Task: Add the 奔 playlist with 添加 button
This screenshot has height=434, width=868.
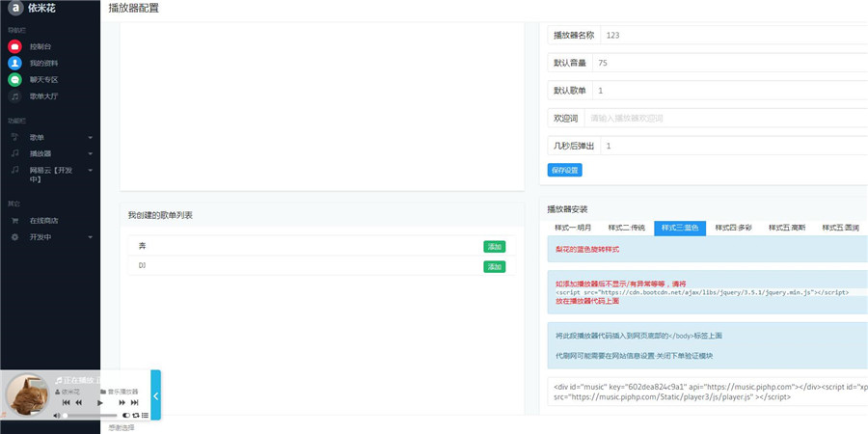Action: [495, 247]
